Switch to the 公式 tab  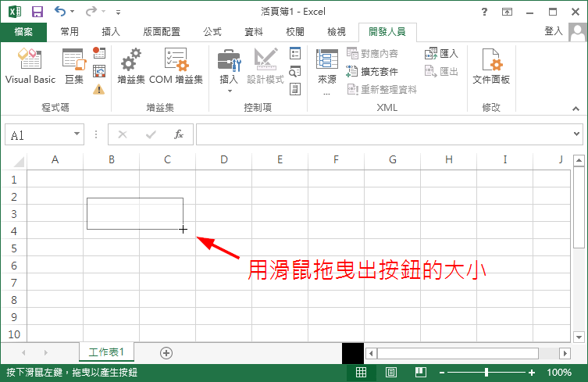click(x=212, y=32)
